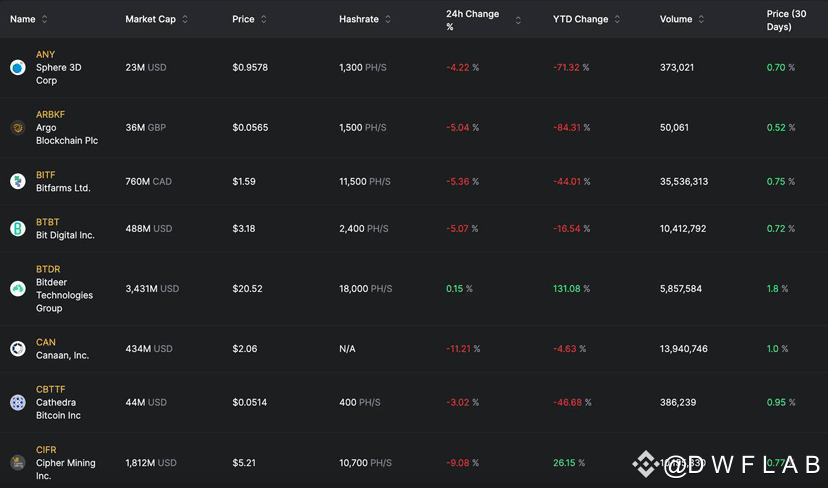Click the Cipher Mining logo icon
Screen dimensions: 828x488
(x=18, y=463)
